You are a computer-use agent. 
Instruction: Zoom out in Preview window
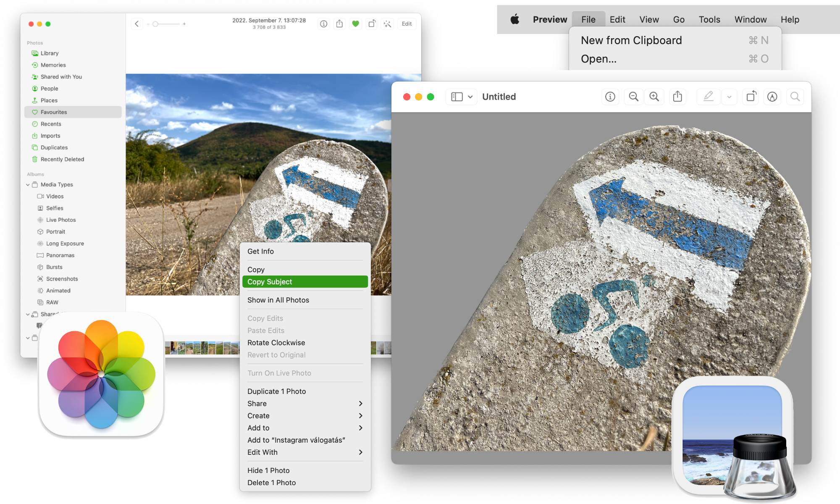633,97
